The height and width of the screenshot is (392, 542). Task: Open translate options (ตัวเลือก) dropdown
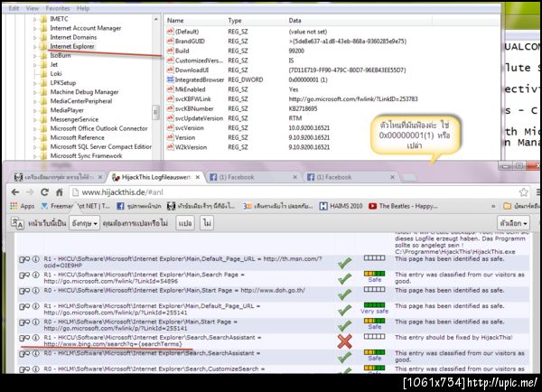(513, 223)
